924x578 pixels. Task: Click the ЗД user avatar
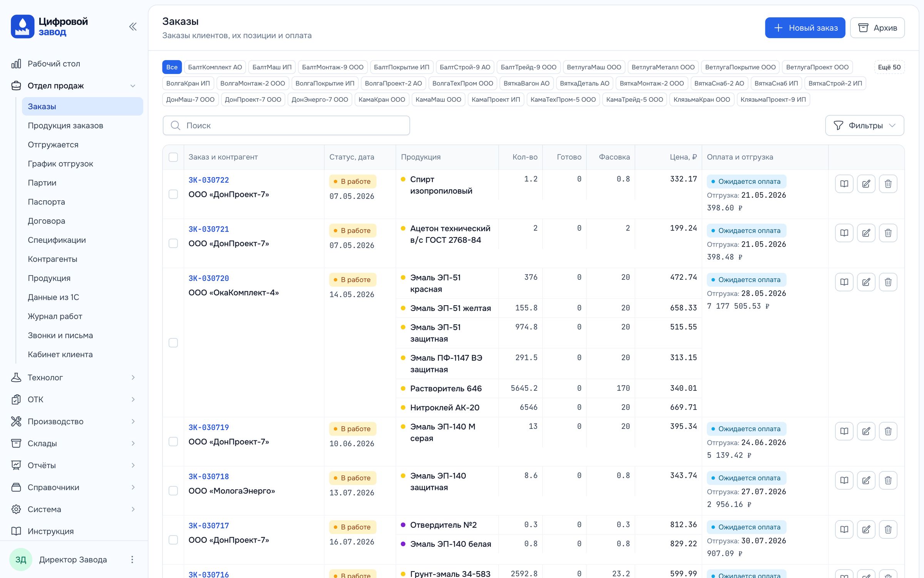click(x=21, y=560)
